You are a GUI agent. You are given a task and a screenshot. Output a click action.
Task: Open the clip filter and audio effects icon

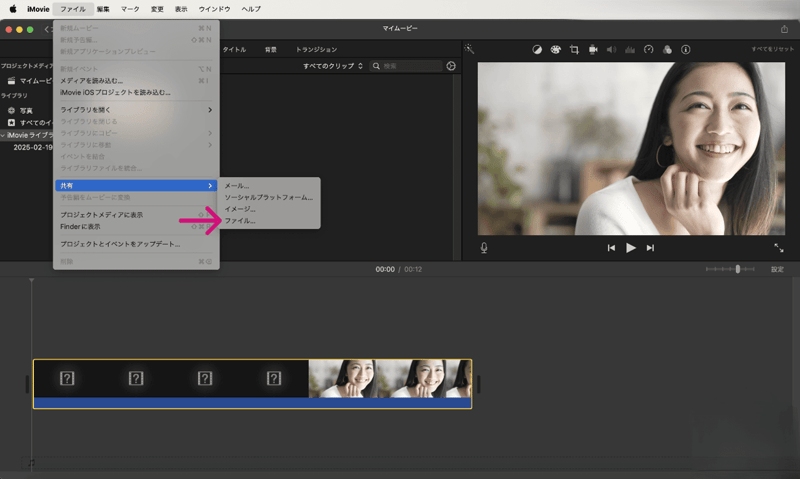coord(667,49)
